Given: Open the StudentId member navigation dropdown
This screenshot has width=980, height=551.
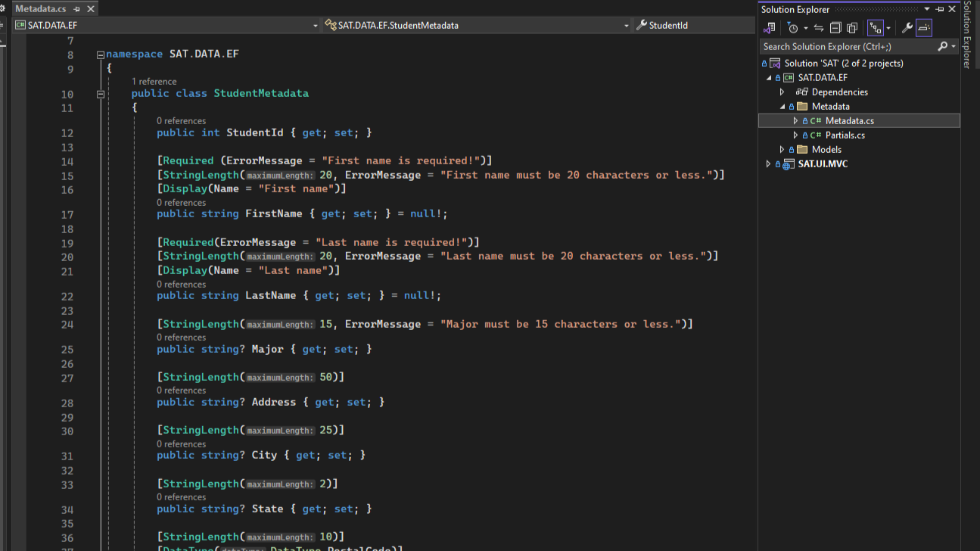Looking at the screenshot, I should tap(695, 25).
